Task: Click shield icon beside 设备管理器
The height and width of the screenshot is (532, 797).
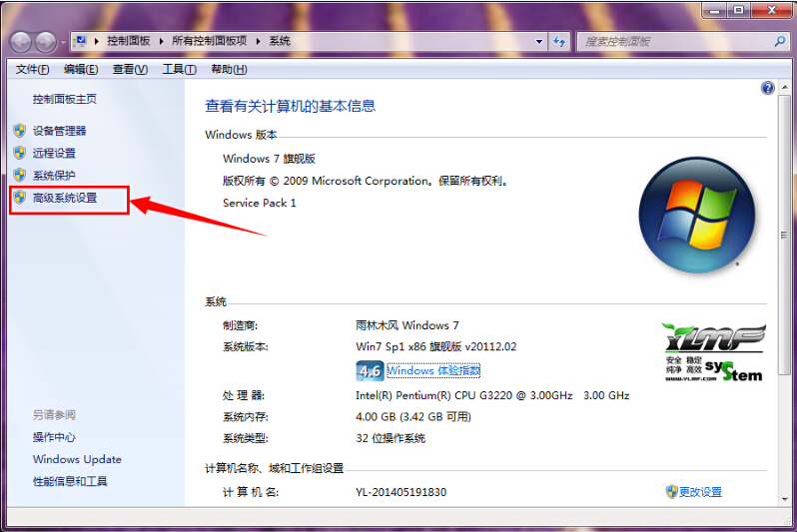Action: coord(19,131)
